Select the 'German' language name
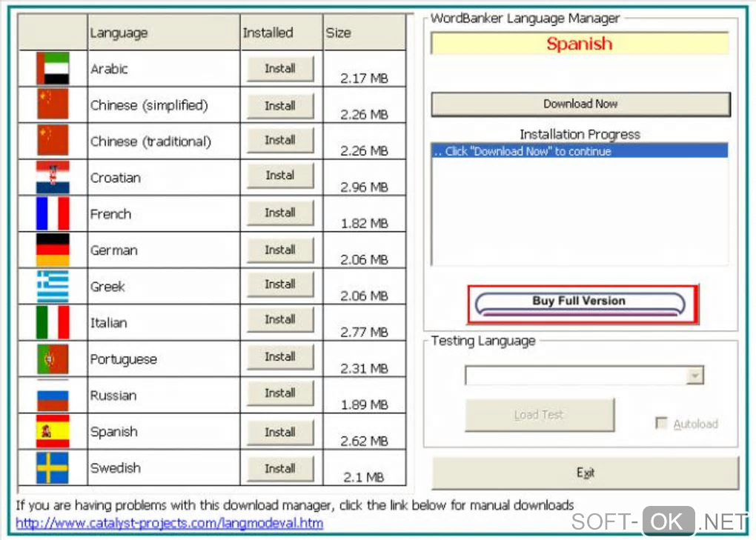The height and width of the screenshot is (540, 756). [x=114, y=250]
